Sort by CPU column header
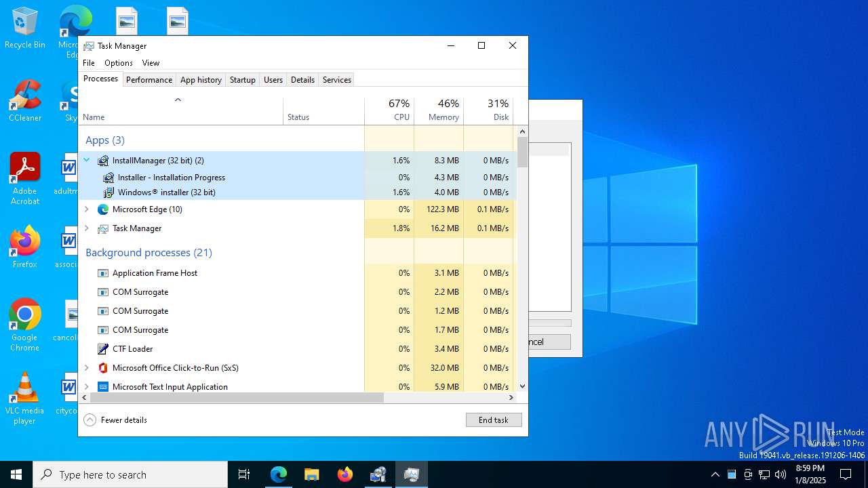The height and width of the screenshot is (488, 868). [389, 111]
